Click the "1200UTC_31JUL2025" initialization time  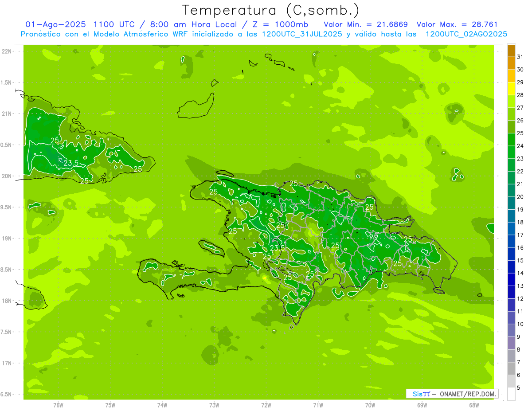coord(302,34)
